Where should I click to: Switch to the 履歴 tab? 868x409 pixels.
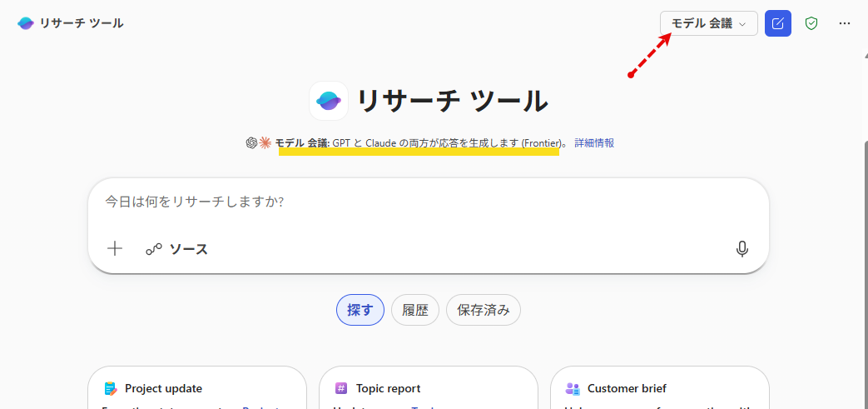[414, 310]
